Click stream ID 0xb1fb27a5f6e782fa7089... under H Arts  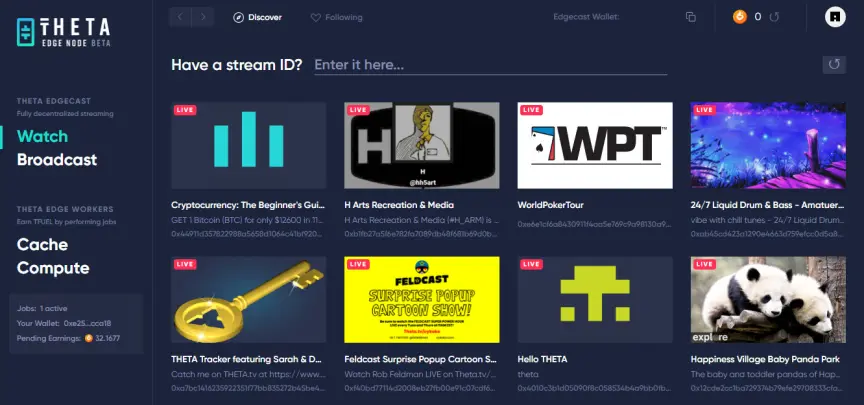point(421,234)
